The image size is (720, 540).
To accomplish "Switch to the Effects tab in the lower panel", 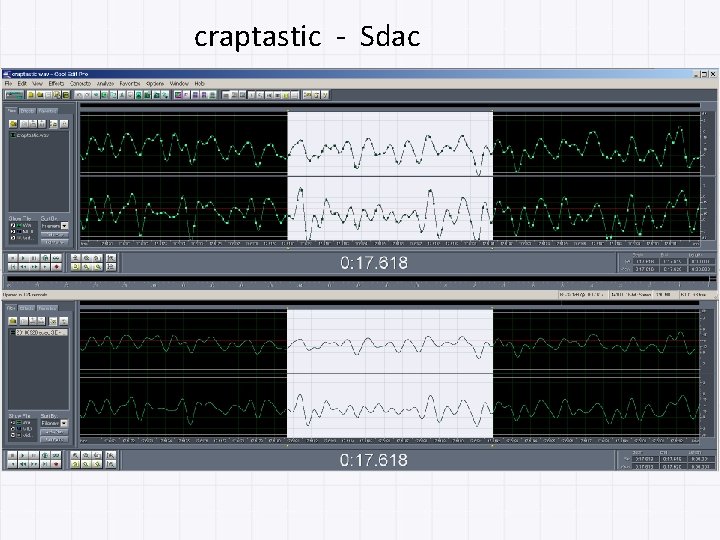I will click(x=27, y=308).
